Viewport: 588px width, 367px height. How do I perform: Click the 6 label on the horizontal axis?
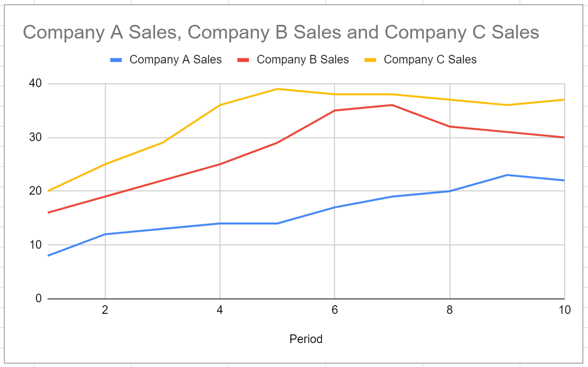pyautogui.click(x=335, y=310)
